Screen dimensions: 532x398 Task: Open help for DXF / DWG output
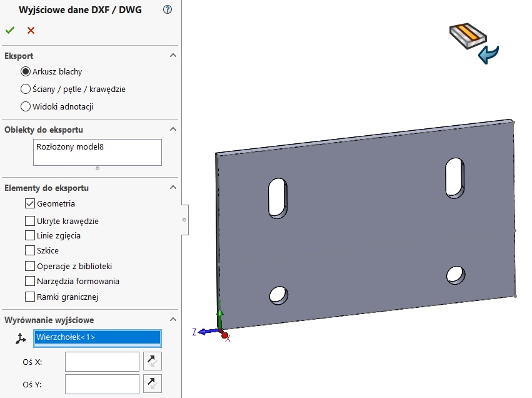(168, 9)
